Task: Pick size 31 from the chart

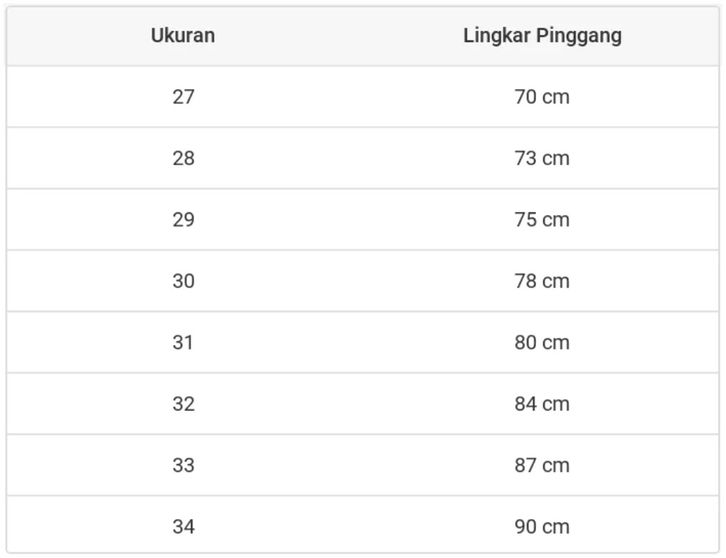Action: [183, 342]
